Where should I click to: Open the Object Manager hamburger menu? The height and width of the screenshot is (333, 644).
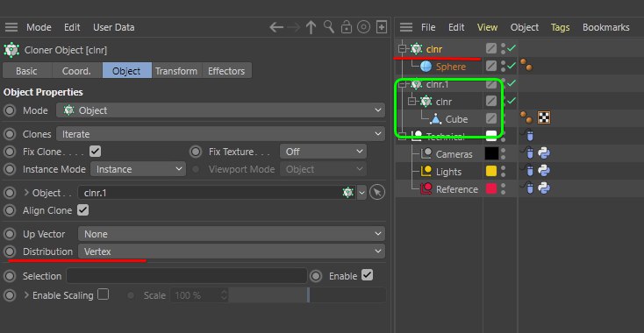click(x=405, y=27)
